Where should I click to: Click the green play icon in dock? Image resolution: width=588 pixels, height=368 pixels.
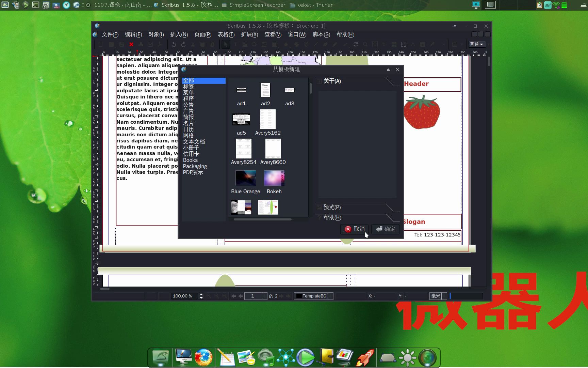305,357
